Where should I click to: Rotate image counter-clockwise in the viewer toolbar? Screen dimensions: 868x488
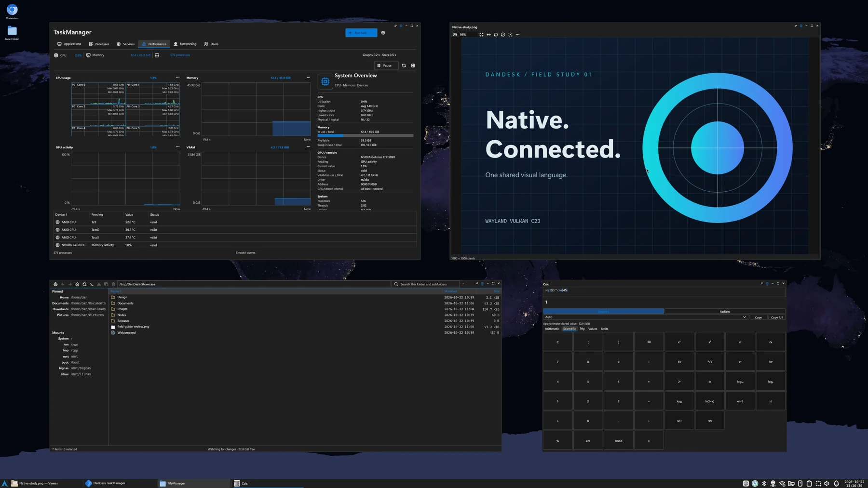[x=496, y=35]
